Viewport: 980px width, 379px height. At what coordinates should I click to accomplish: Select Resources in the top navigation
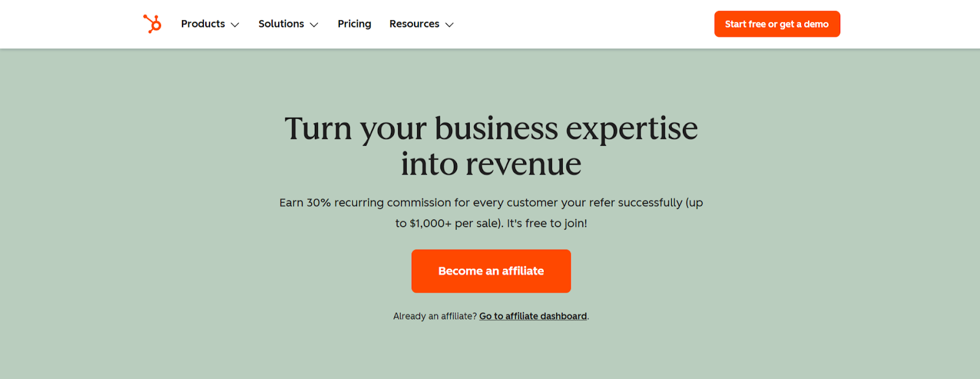coord(414,23)
